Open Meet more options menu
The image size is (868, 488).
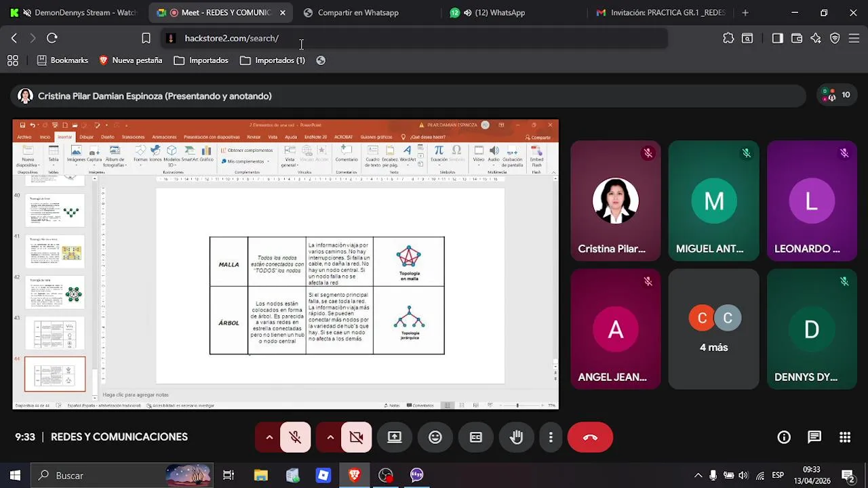pyautogui.click(x=551, y=437)
